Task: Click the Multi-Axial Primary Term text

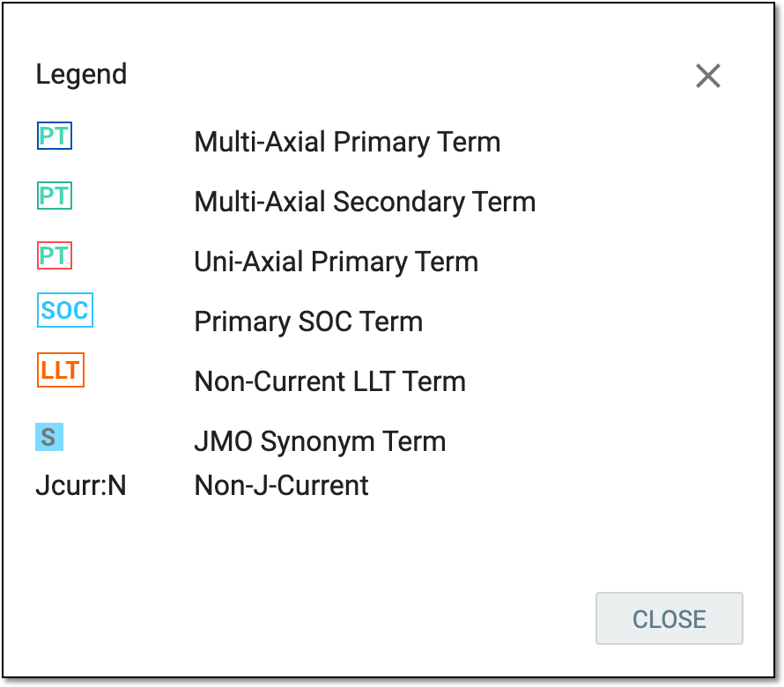Action: click(347, 142)
